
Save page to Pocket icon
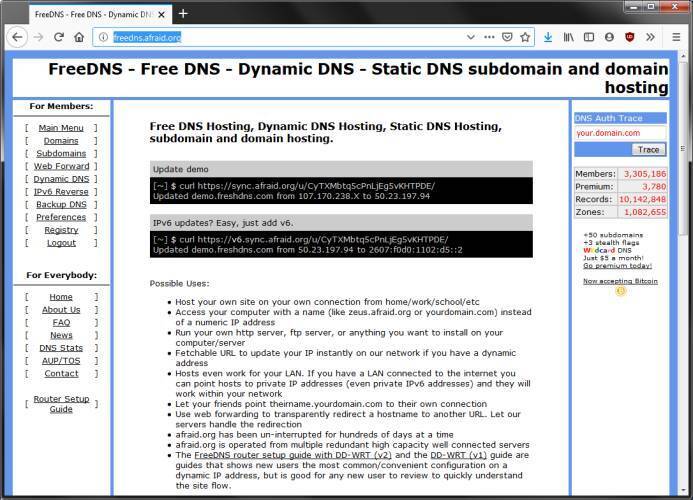click(507, 37)
